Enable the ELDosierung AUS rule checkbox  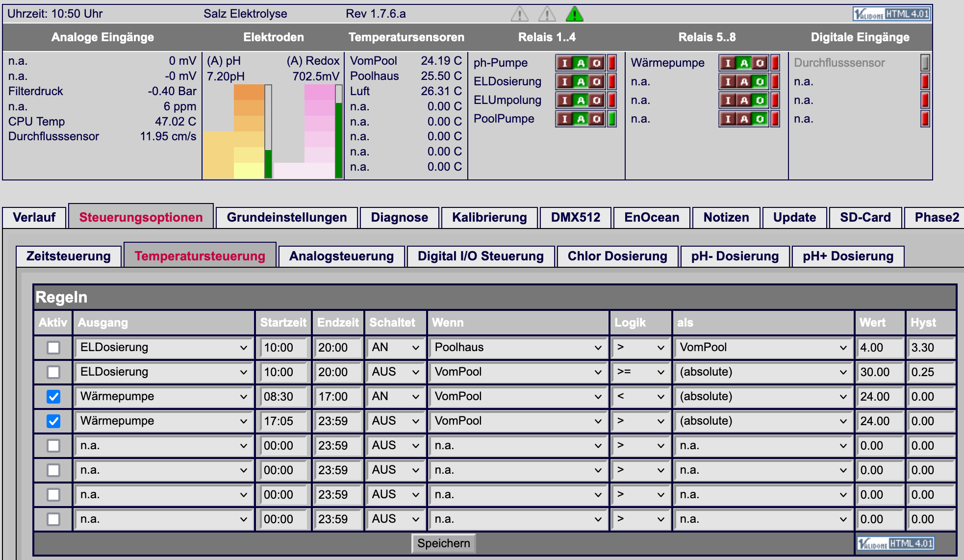pos(53,372)
